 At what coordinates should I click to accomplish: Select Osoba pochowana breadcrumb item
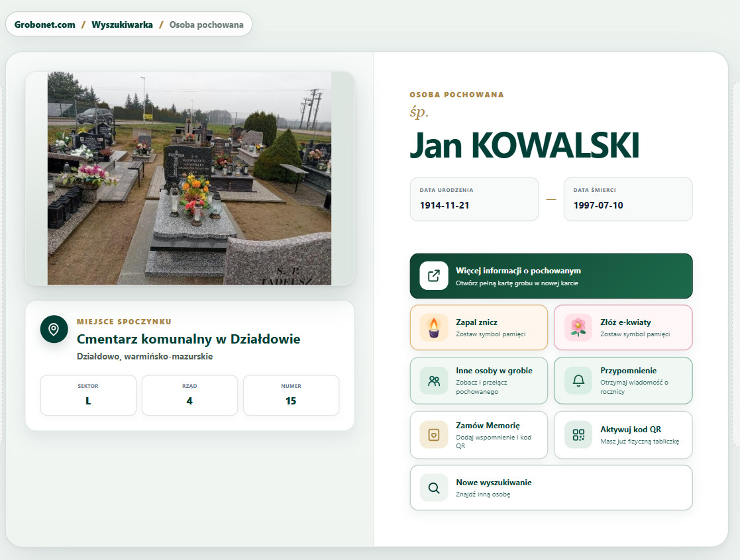206,24
